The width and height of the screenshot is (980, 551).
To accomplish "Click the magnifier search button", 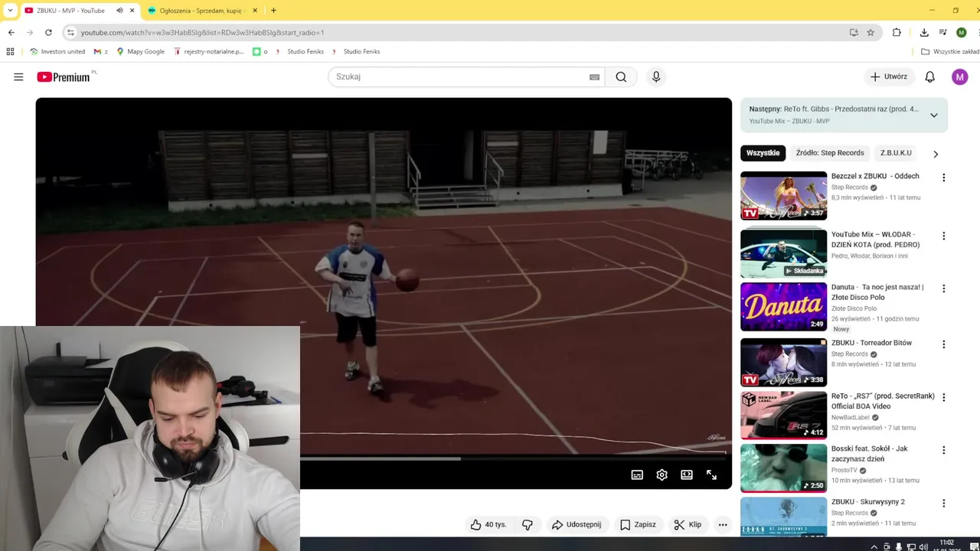I will pyautogui.click(x=621, y=77).
